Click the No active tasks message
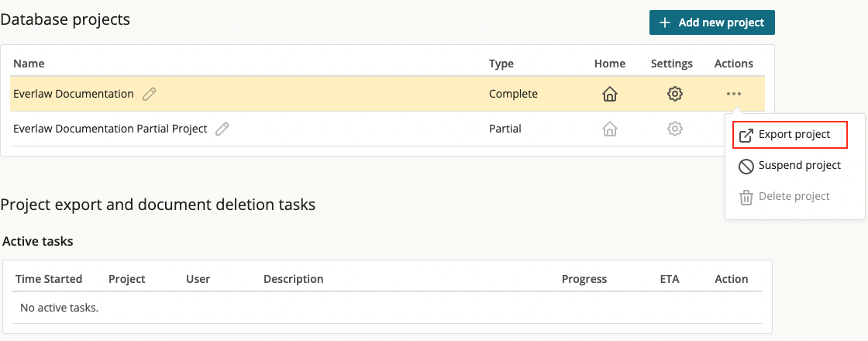This screenshot has height=341, width=868. coord(59,307)
